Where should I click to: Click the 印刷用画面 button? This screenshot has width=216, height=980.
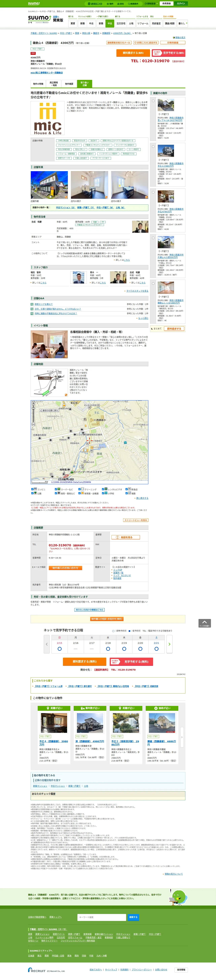coord(173,43)
